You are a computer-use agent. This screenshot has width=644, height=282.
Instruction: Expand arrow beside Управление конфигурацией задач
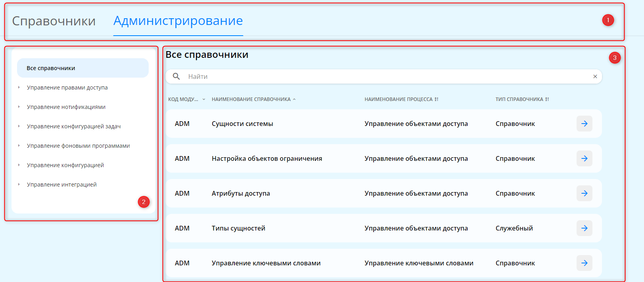pyautogui.click(x=19, y=126)
